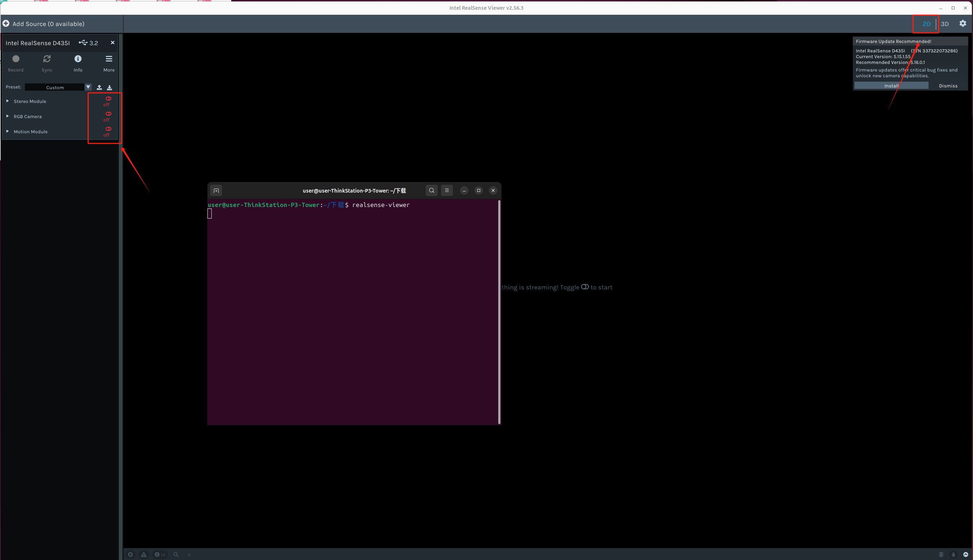
Task: Maximize the terminal window
Action: [478, 190]
